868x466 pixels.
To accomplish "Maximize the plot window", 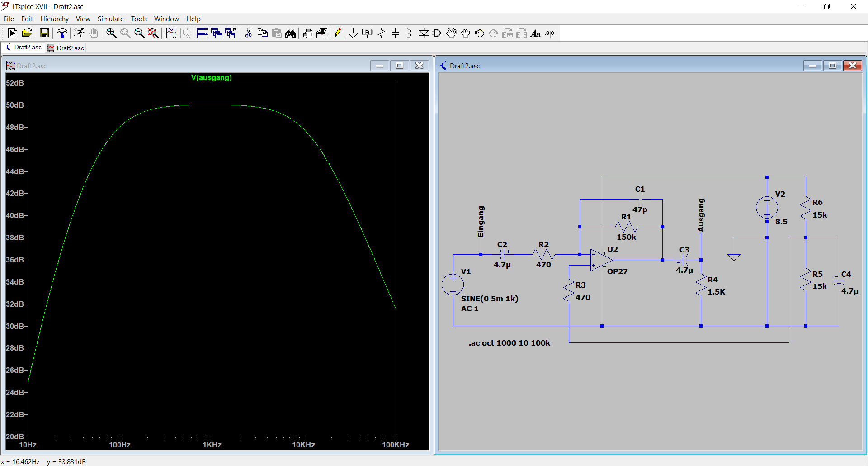I will click(x=399, y=66).
